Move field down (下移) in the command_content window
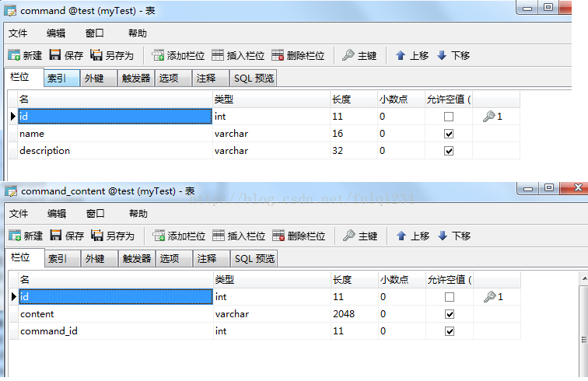 pyautogui.click(x=454, y=236)
